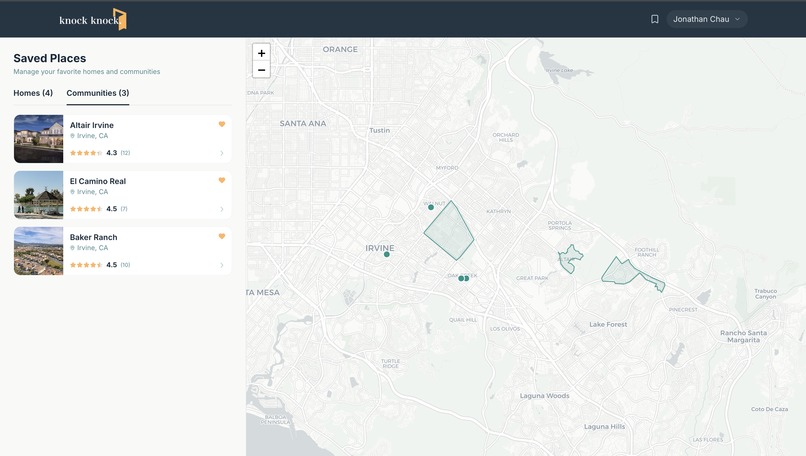Click the home markers near Oak Creek
This screenshot has height=456, width=806.
[464, 278]
